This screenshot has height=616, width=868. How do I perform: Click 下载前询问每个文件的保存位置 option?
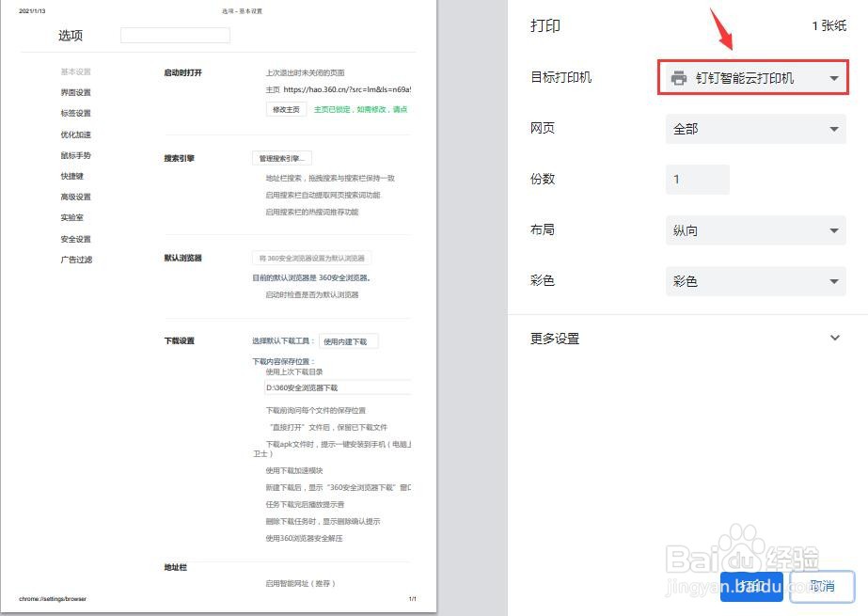pos(316,410)
